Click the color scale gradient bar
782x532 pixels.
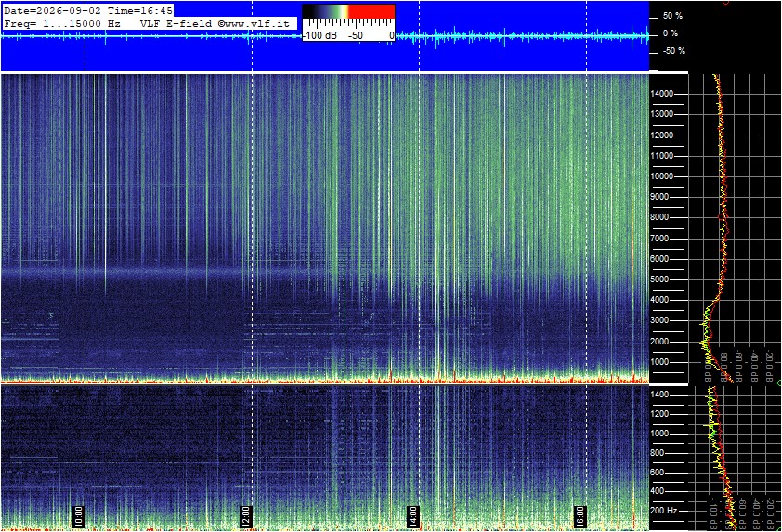[x=348, y=12]
